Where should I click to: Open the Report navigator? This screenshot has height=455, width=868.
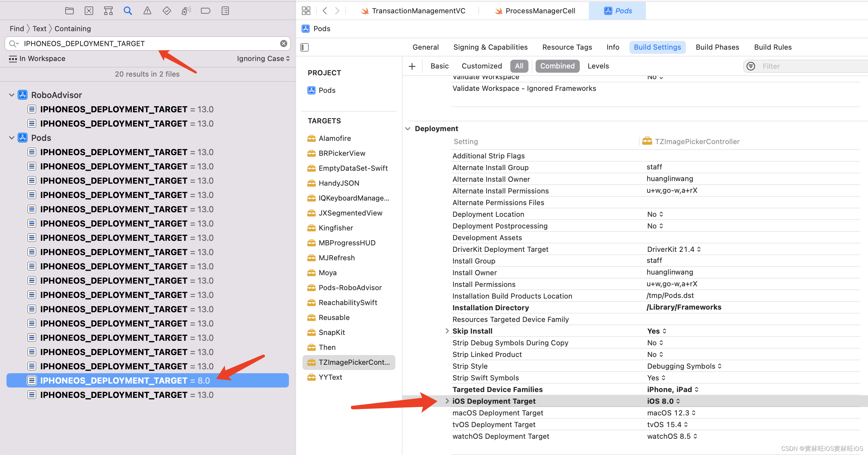coord(225,10)
